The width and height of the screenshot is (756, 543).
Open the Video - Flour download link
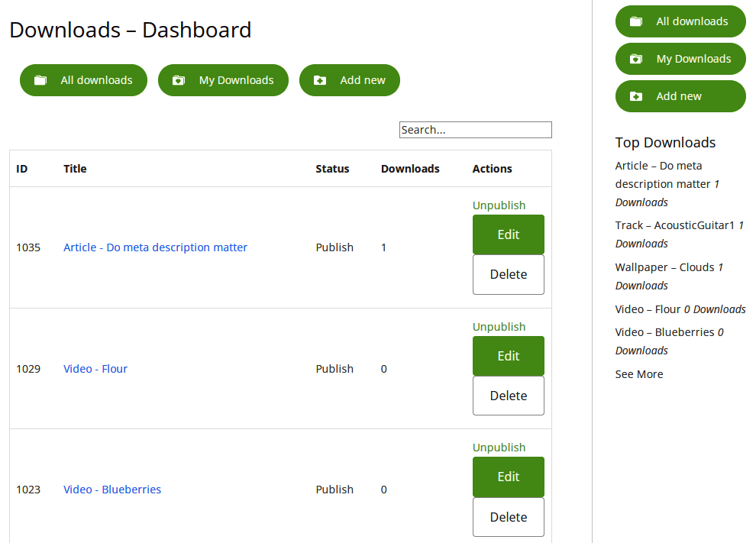click(95, 369)
